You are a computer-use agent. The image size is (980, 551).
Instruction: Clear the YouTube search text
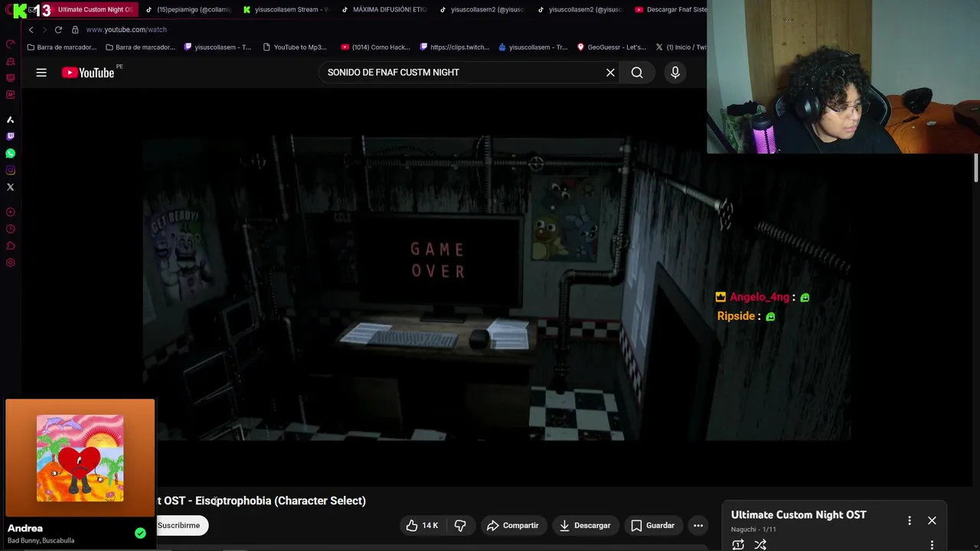(610, 73)
